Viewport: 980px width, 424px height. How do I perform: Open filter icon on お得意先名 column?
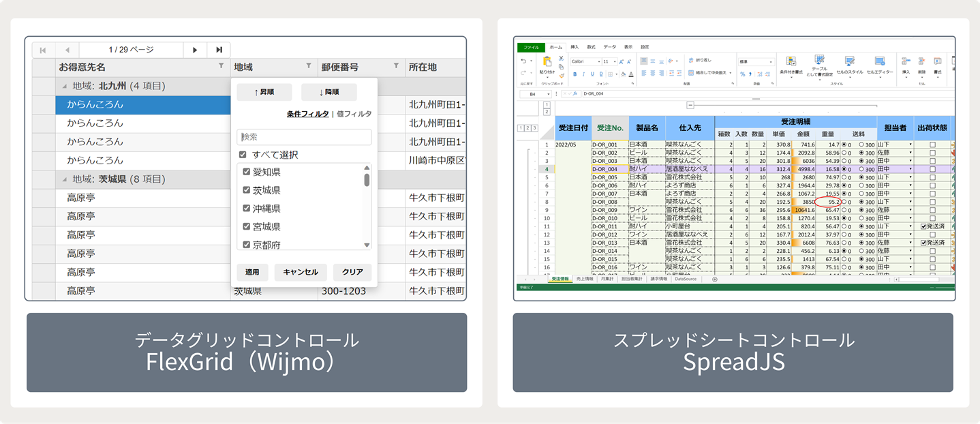pos(221,66)
